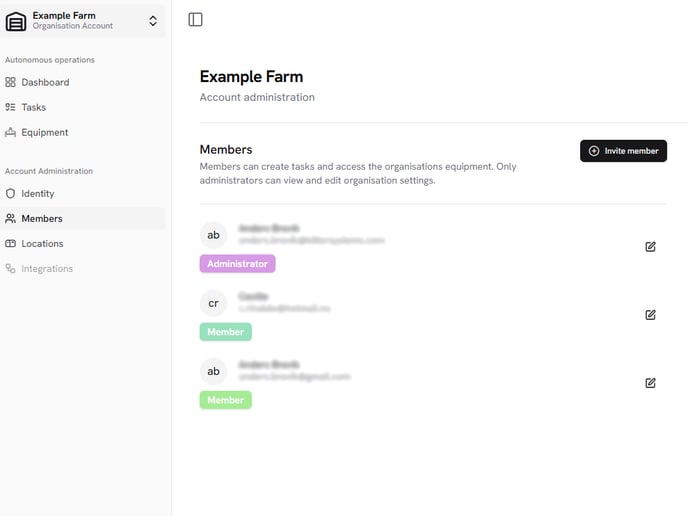This screenshot has width=688, height=516.
Task: Select Members in the sidebar
Action: coord(42,218)
